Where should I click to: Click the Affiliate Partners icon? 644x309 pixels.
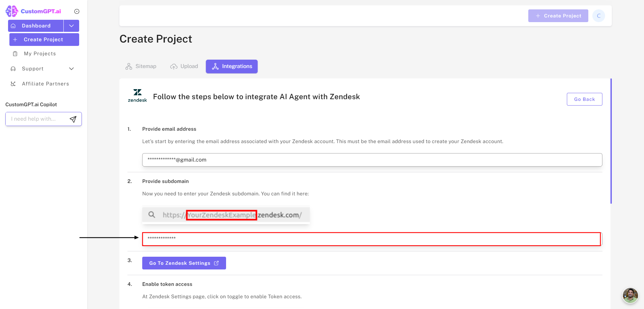point(13,84)
